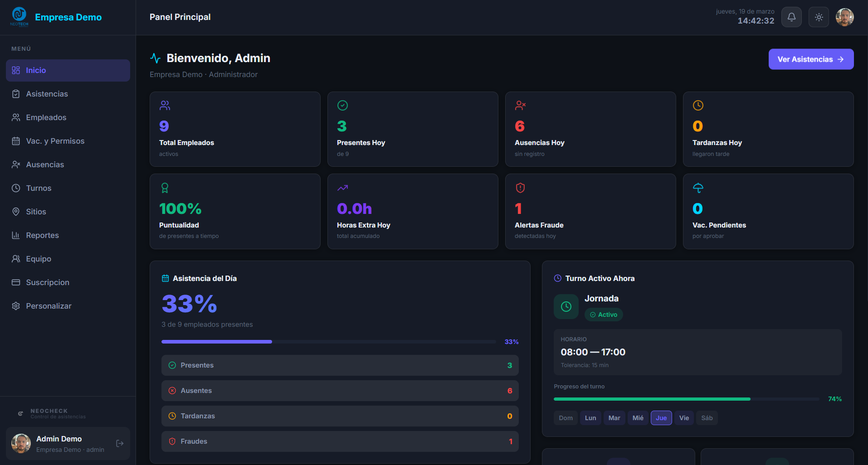Select the Lun day chip
This screenshot has height=465, width=868.
click(x=590, y=418)
